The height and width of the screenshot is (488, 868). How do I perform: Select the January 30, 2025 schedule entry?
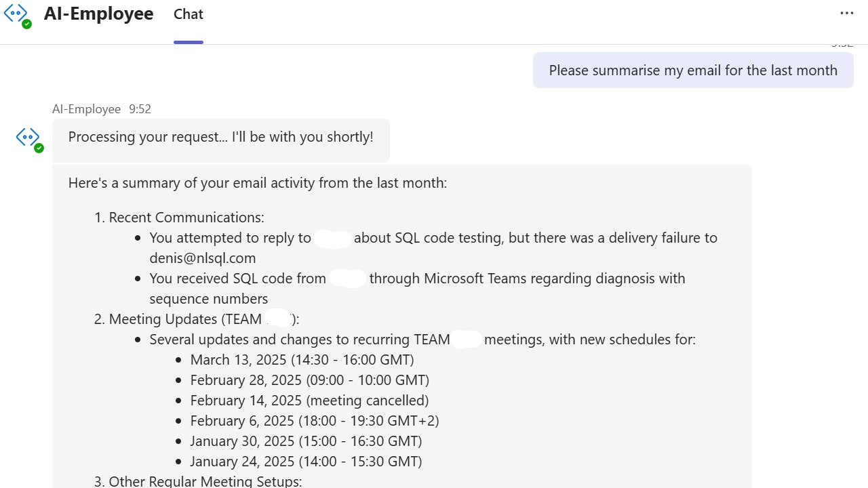[306, 441]
